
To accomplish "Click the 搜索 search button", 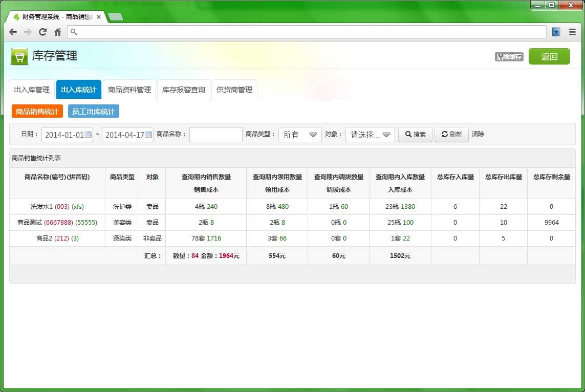I will (415, 135).
